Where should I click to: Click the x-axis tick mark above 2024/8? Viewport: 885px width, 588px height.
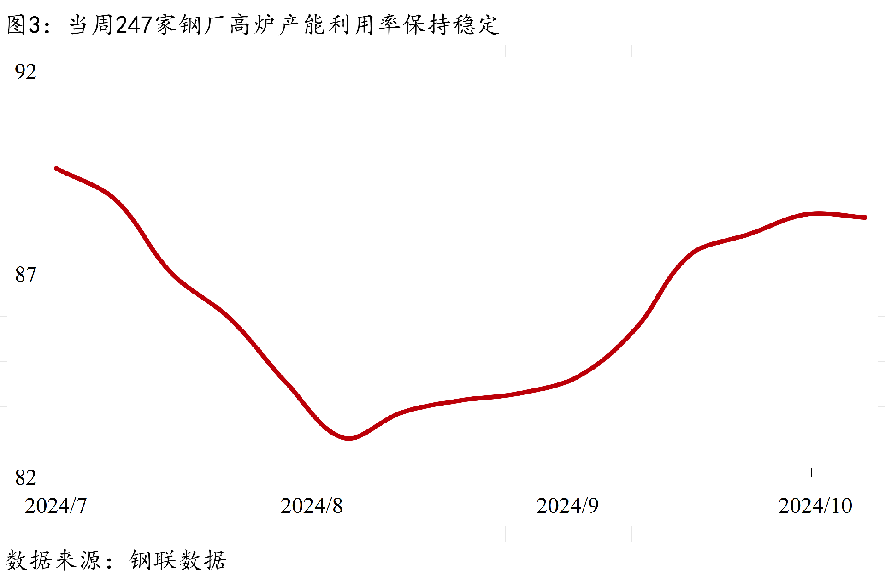(308, 472)
